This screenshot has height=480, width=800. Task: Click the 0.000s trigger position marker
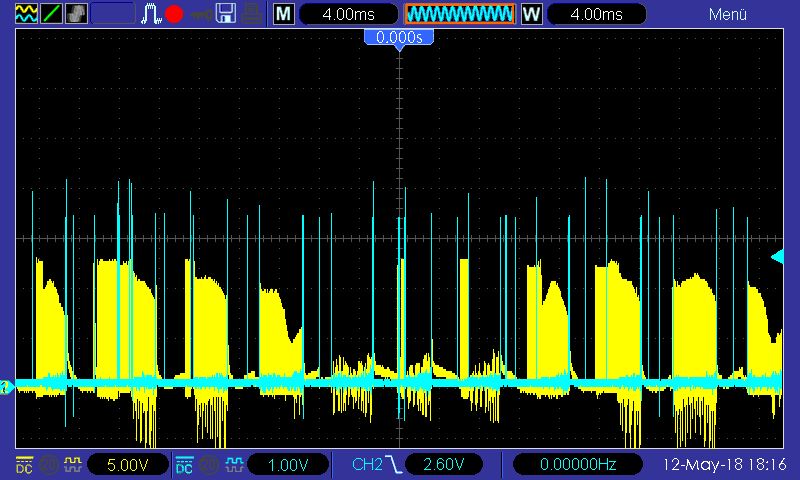399,38
